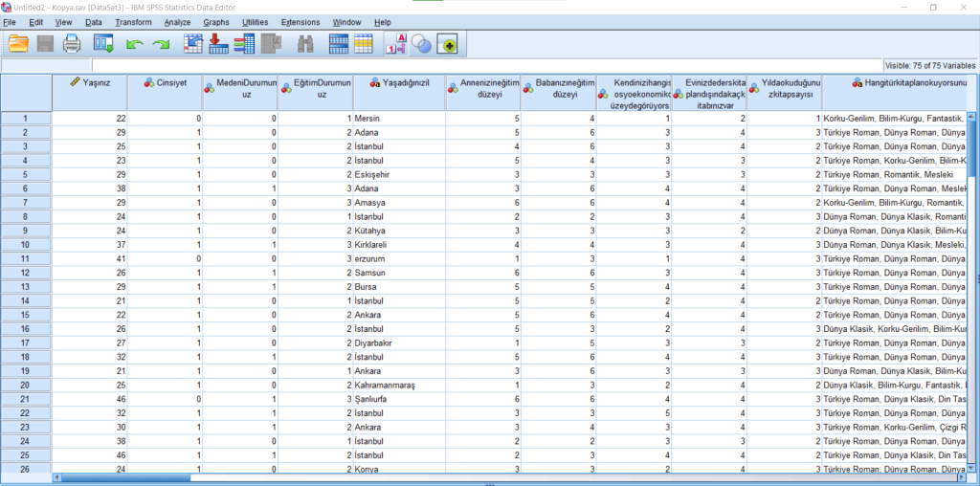The width and height of the screenshot is (980, 486).
Task: Select row number 11 header
Action: pos(26,258)
